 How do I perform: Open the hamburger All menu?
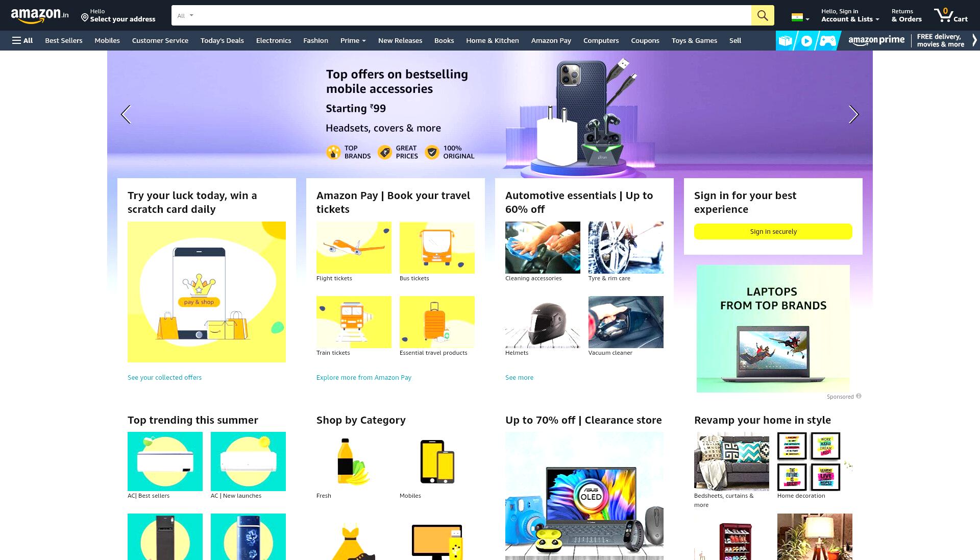coord(22,40)
